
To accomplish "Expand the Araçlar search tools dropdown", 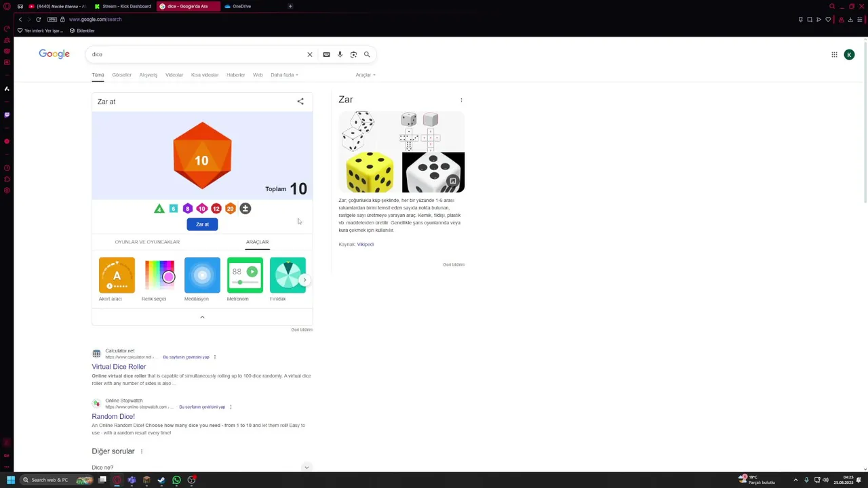I will pos(366,75).
